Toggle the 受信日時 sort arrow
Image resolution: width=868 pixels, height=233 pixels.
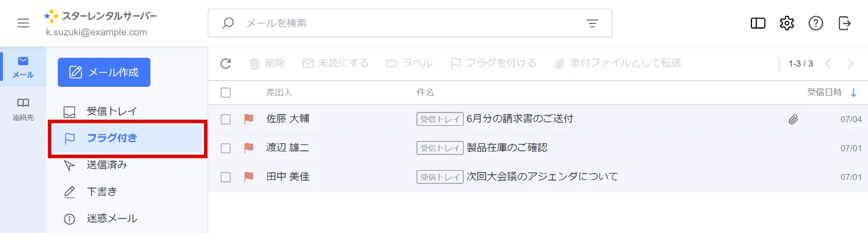854,93
